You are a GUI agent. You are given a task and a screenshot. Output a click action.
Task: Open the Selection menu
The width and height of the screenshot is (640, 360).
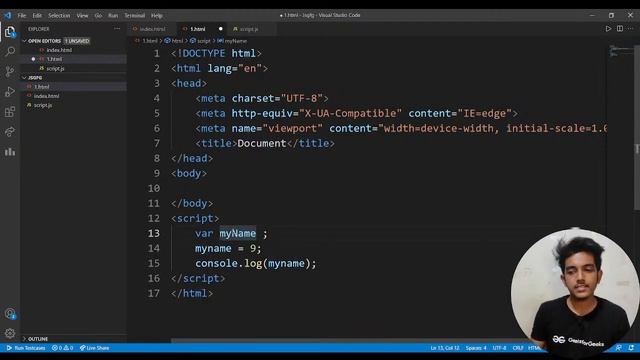59,16
